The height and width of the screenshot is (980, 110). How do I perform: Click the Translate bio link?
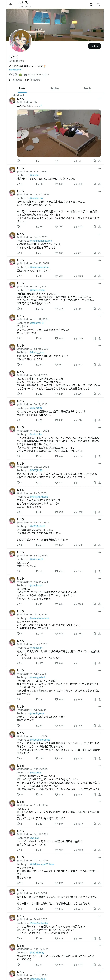click(15, 70)
